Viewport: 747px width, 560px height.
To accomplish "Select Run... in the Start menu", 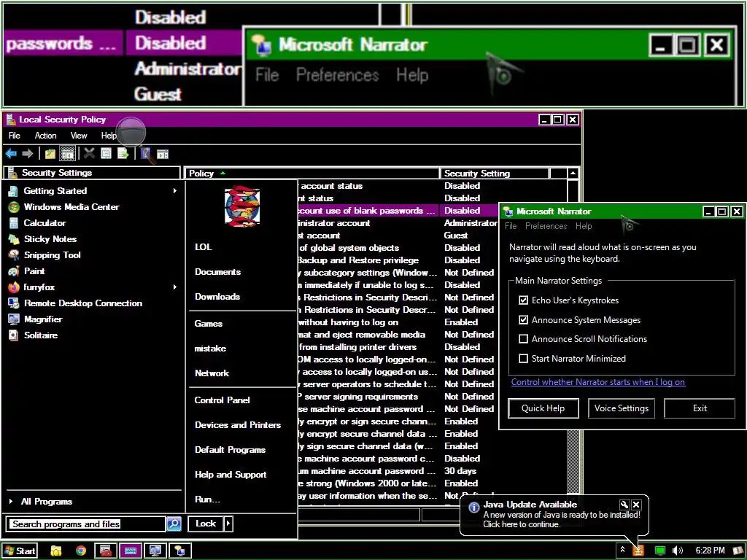I will 207,499.
